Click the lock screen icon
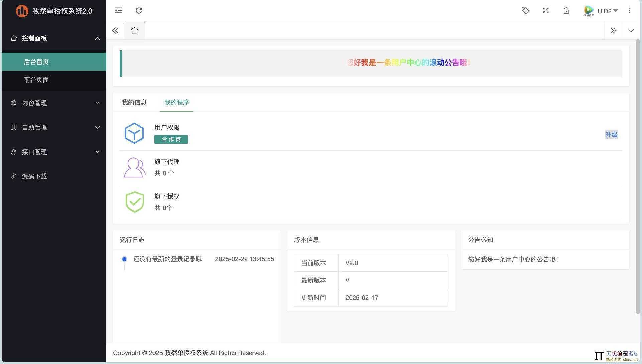The image size is (642, 364). pyautogui.click(x=566, y=10)
